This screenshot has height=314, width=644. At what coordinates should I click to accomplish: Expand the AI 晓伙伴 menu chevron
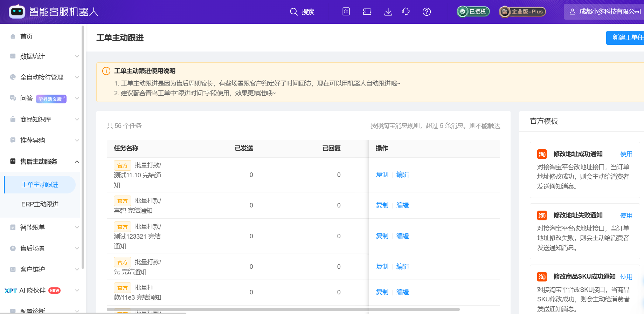[77, 291]
